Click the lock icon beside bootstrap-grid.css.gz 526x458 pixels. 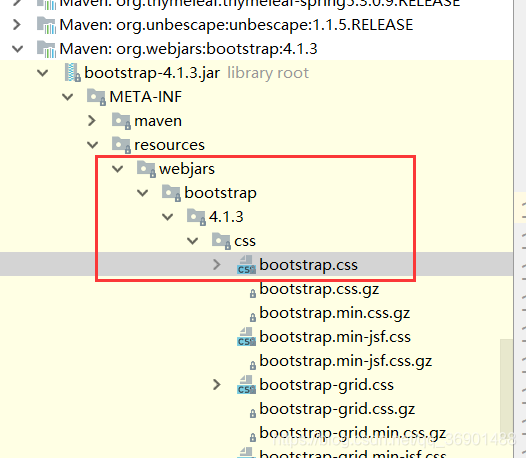coord(253,413)
